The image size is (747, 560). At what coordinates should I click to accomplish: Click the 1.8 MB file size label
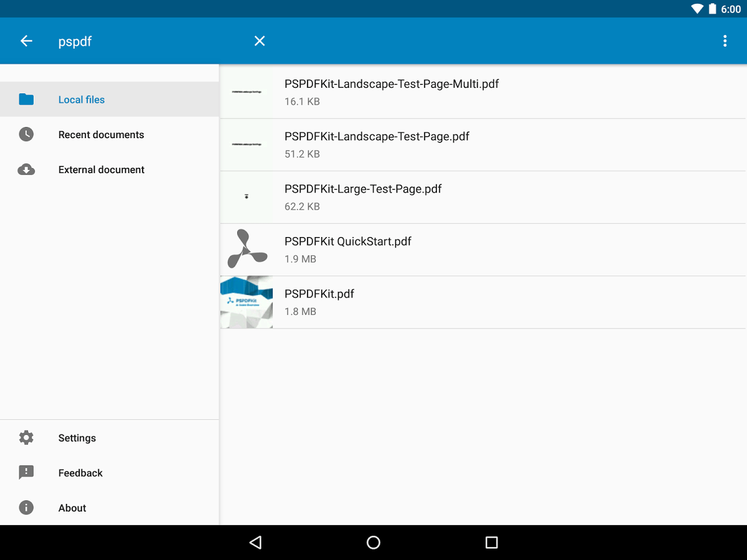point(300,311)
